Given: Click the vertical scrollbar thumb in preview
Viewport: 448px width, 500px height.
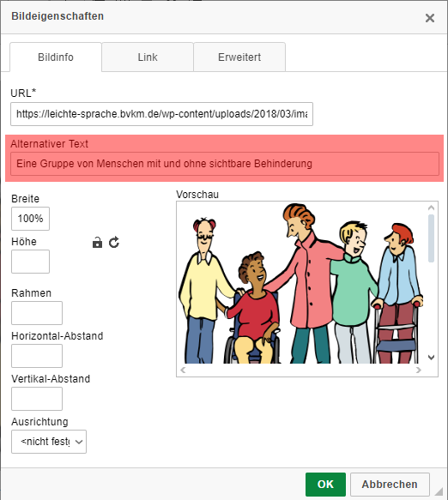Looking at the screenshot, I should tap(431, 238).
